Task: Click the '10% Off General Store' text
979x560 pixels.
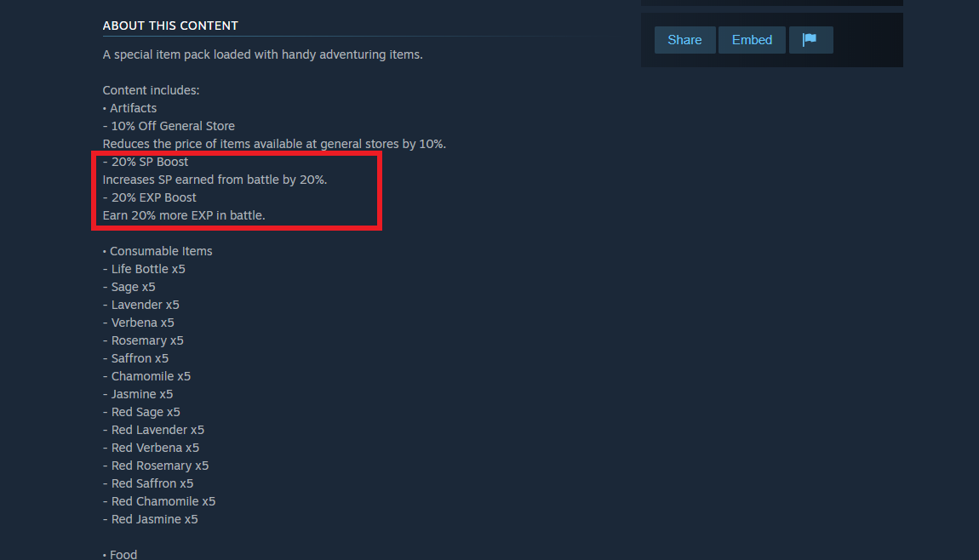Action: (x=169, y=126)
